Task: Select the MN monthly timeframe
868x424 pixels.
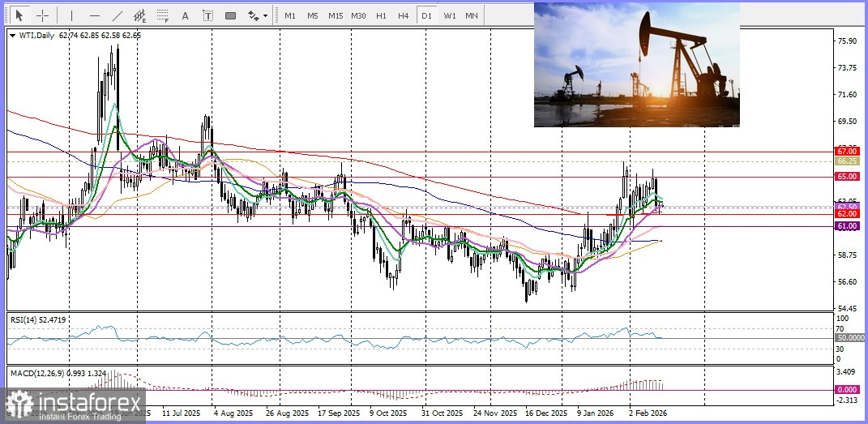Action: (x=472, y=15)
